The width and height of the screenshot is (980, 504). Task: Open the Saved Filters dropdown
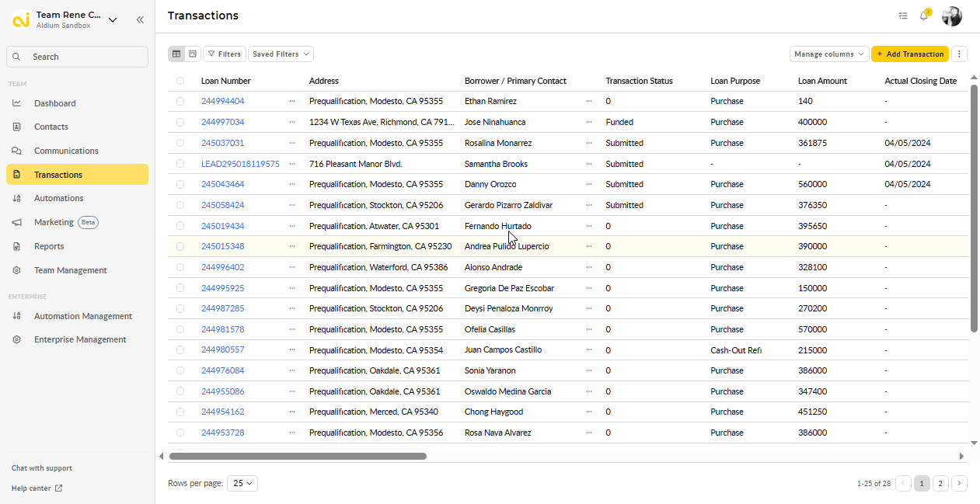pyautogui.click(x=281, y=54)
